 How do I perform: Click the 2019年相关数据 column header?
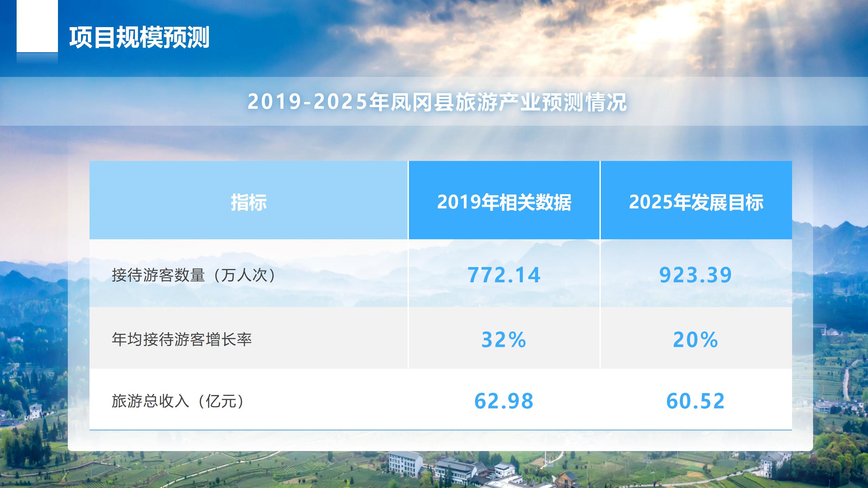click(504, 202)
